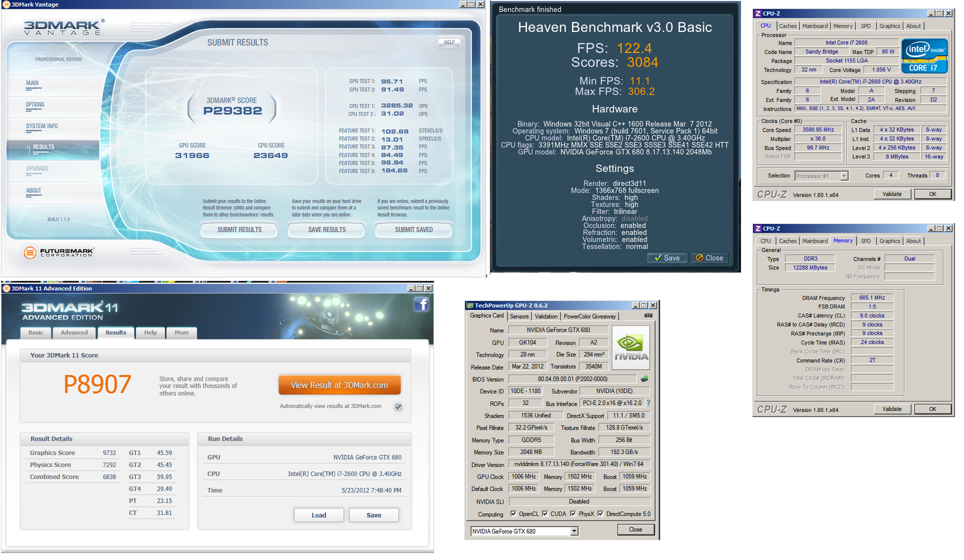
Task: Save the Heaven Benchmark result
Action: click(x=667, y=258)
